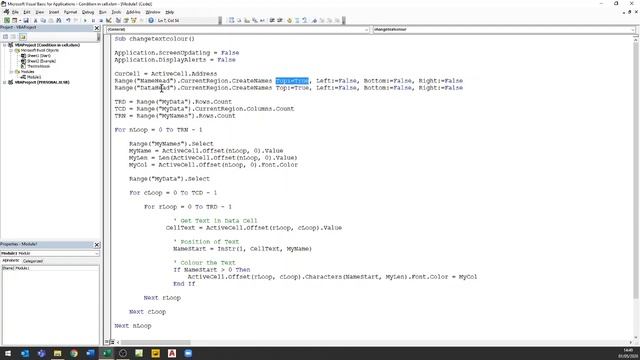This screenshot has height=360, width=640.
Task: Click the Toggle Bookmark flag icon
Action: click(314, 20)
